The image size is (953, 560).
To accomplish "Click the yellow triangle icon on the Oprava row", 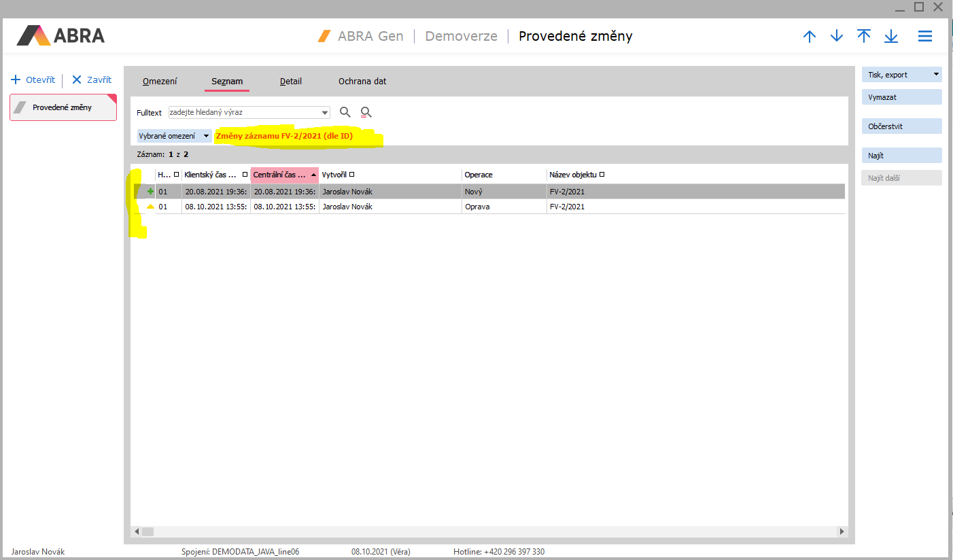I will coord(150,207).
